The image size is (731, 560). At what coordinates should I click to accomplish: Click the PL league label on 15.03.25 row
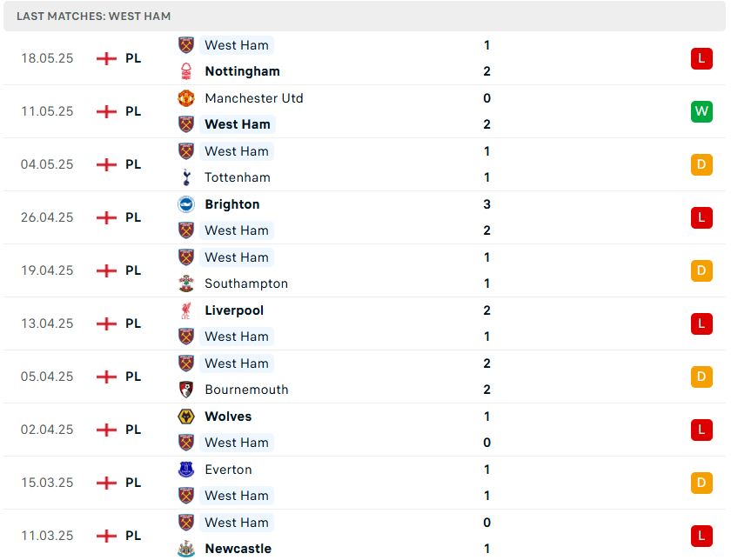[133, 483]
